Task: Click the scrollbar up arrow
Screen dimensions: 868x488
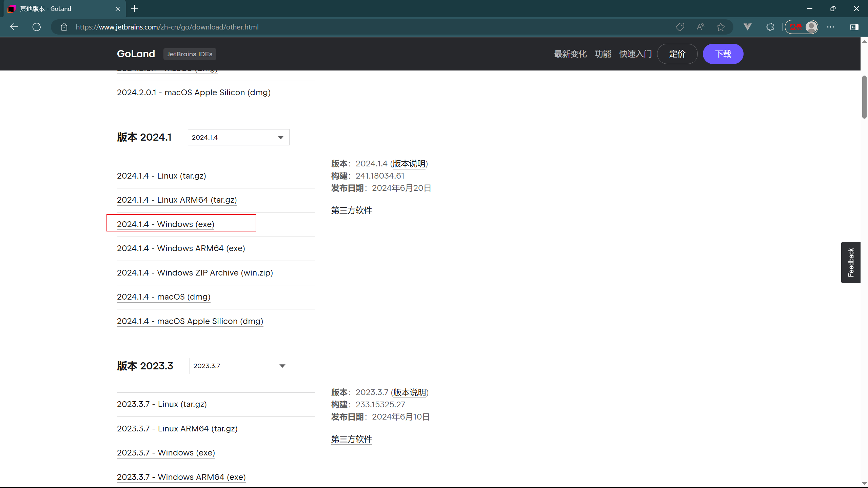Action: coord(864,41)
